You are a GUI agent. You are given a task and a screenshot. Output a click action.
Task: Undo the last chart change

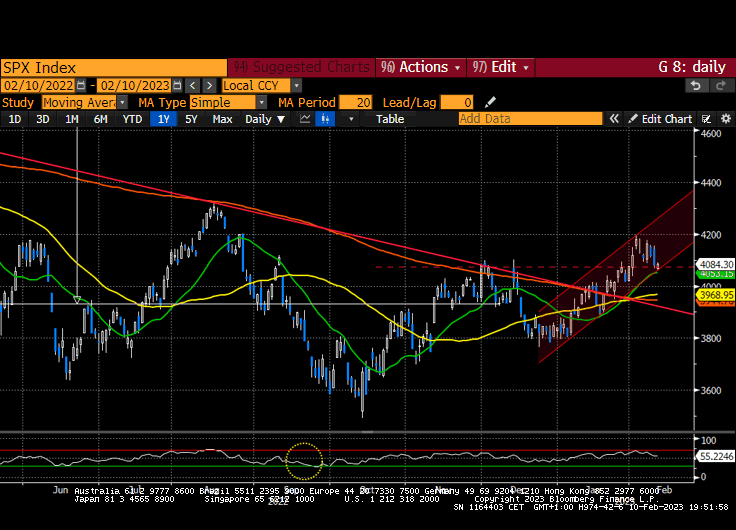tap(696, 85)
